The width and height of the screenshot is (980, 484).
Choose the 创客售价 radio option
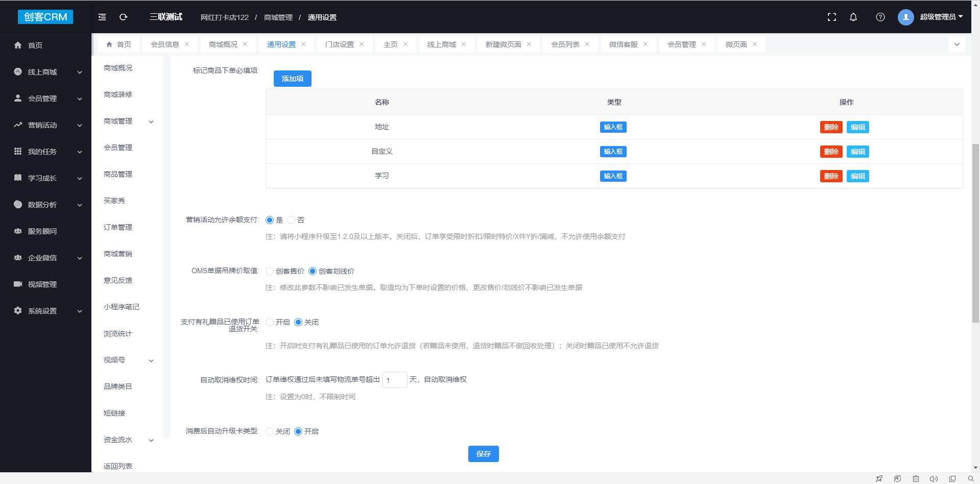pos(270,271)
